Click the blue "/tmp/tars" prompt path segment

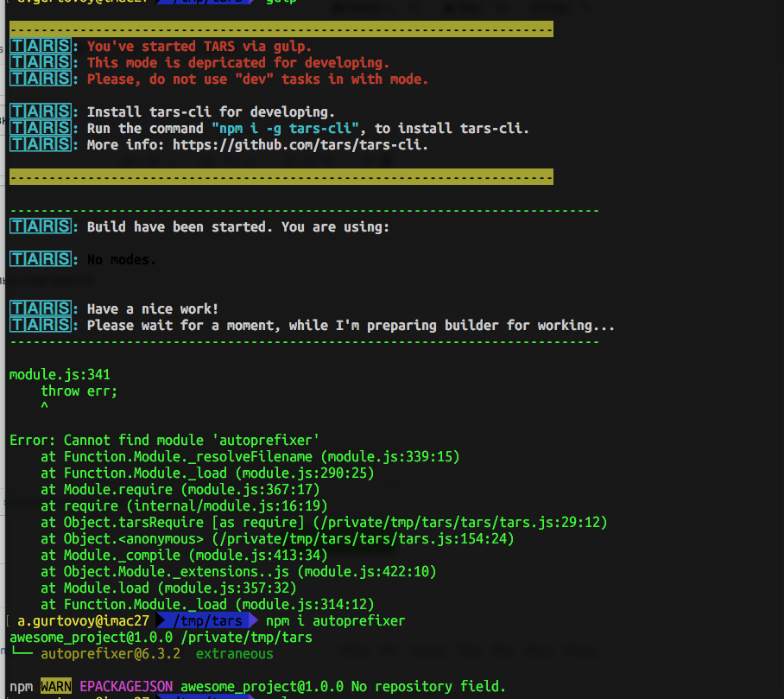tap(207, 621)
